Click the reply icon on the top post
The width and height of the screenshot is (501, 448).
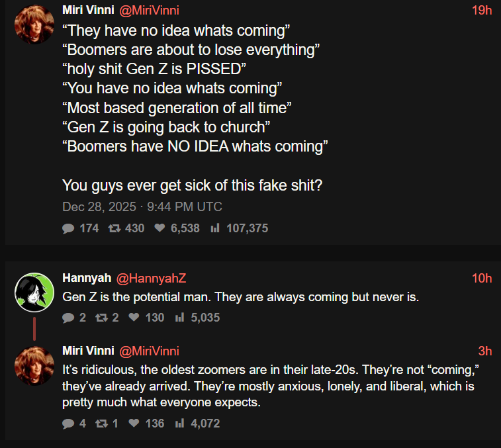point(68,228)
